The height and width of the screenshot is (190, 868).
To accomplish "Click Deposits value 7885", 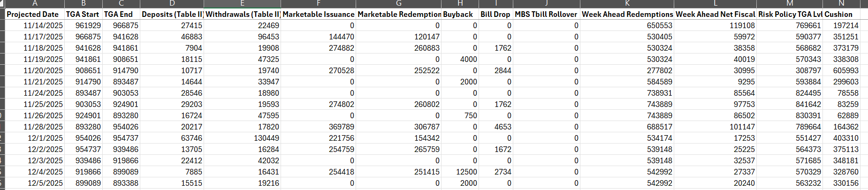I will 172,172.
